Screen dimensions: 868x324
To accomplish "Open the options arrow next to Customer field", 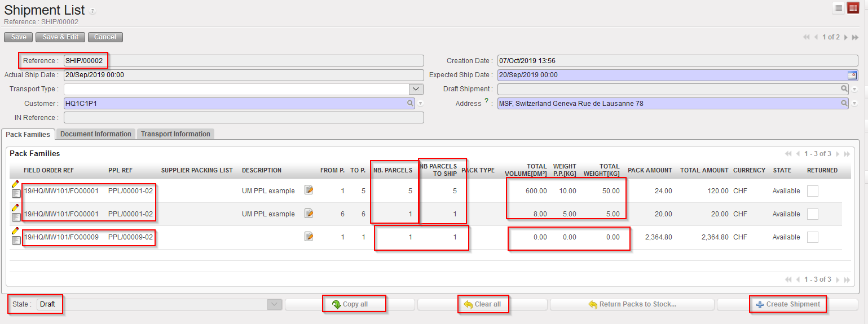I will tap(420, 104).
